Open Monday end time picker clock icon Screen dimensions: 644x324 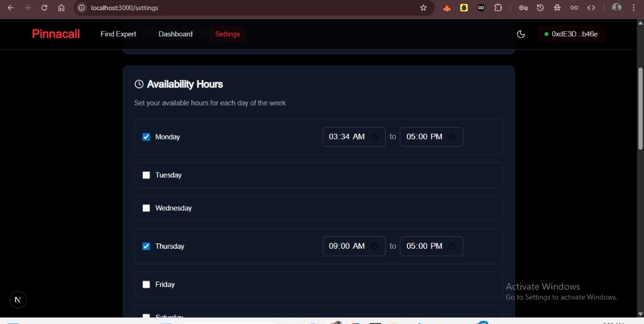point(451,137)
